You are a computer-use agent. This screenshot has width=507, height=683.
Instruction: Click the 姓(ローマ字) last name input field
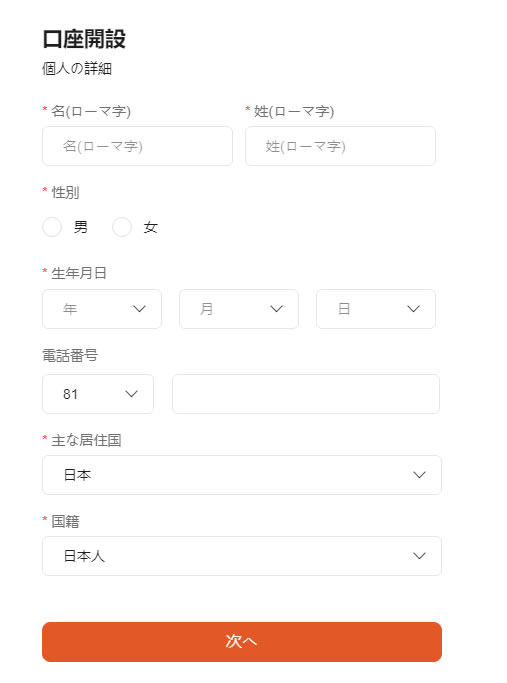pyautogui.click(x=340, y=146)
